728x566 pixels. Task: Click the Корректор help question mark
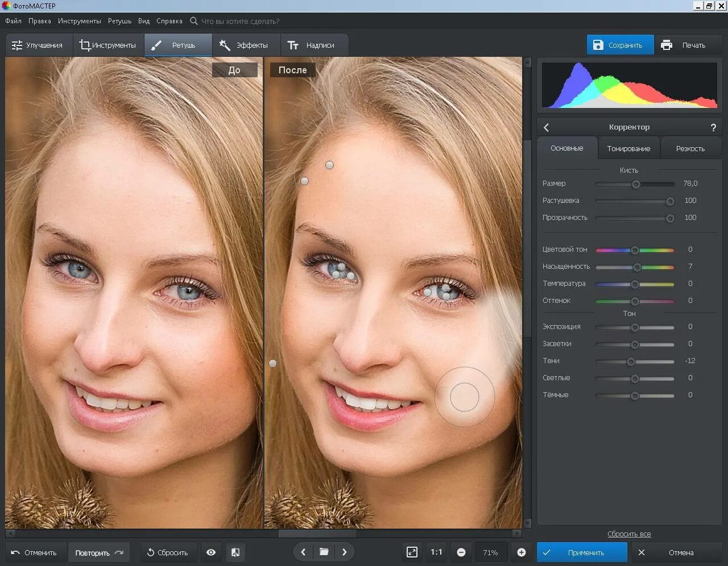tap(713, 128)
